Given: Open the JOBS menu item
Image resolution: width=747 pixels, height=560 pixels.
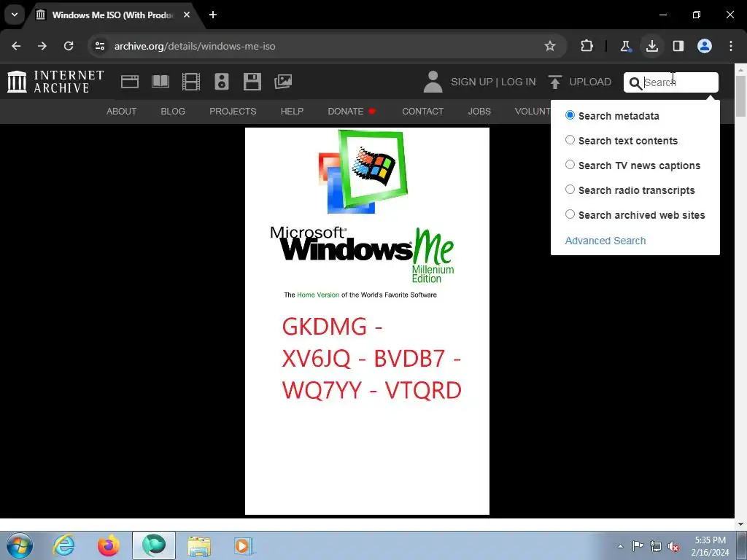Looking at the screenshot, I should (x=479, y=112).
